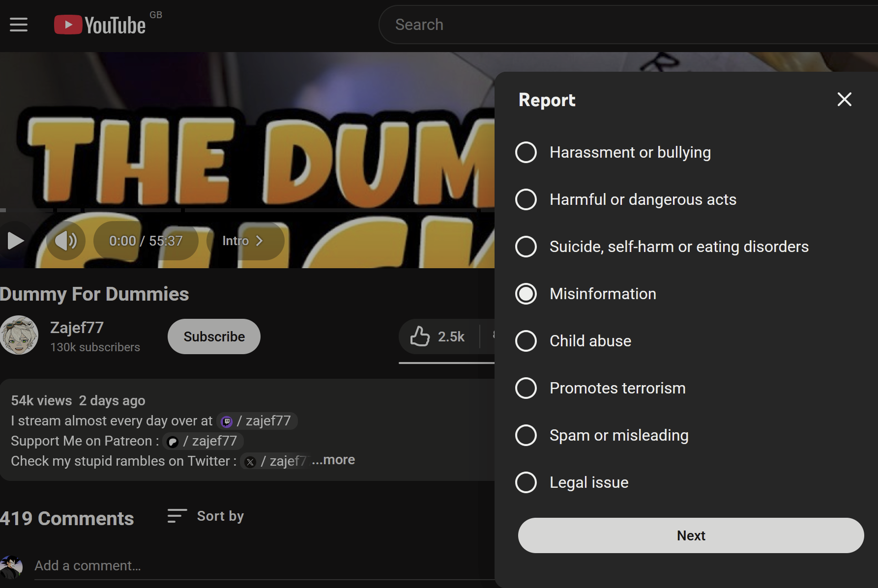Click the video time display 0:00 / 55:37
The height and width of the screenshot is (588, 878).
coord(146,241)
